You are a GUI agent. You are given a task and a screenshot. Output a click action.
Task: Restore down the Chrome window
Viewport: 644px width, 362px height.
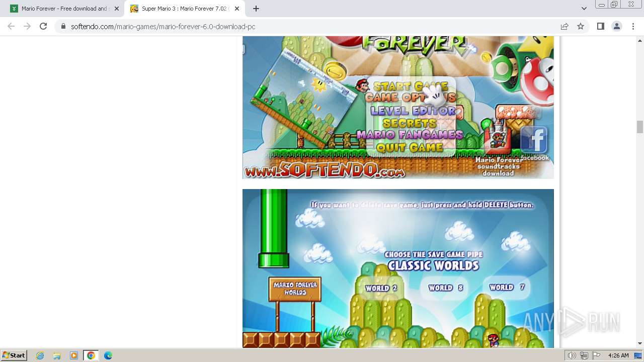[614, 5]
